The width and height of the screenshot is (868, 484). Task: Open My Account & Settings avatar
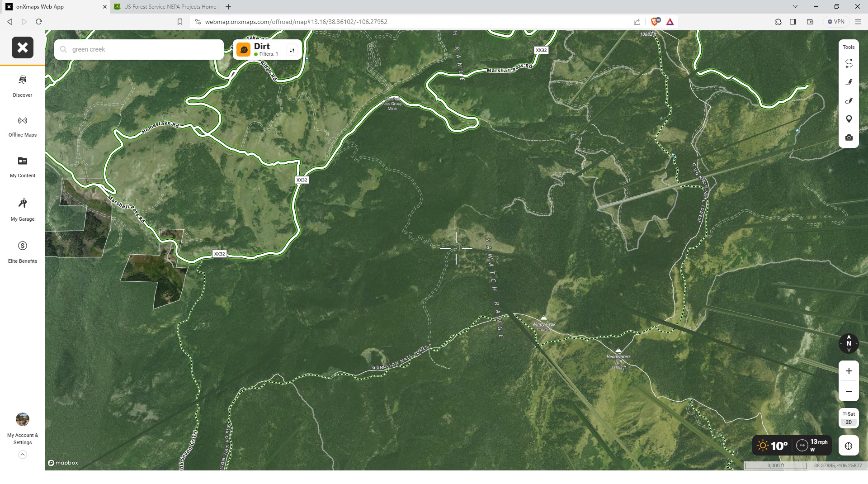pos(23,419)
